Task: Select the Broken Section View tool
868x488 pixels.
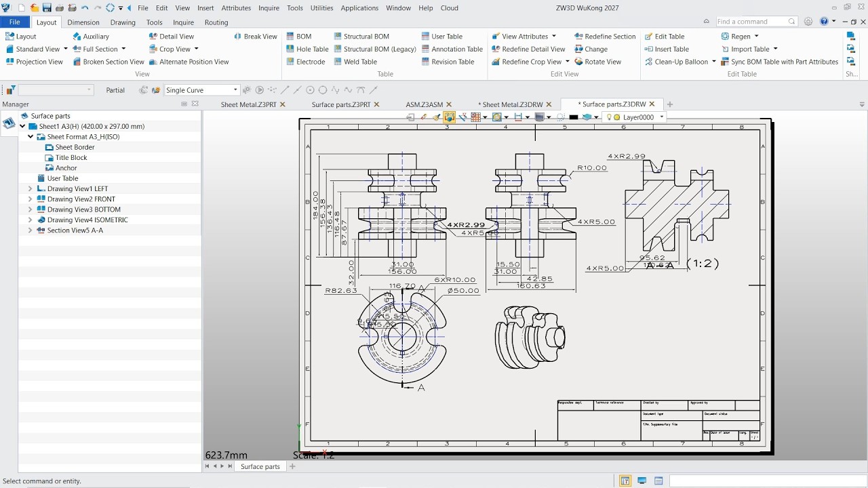Action: tap(108, 62)
